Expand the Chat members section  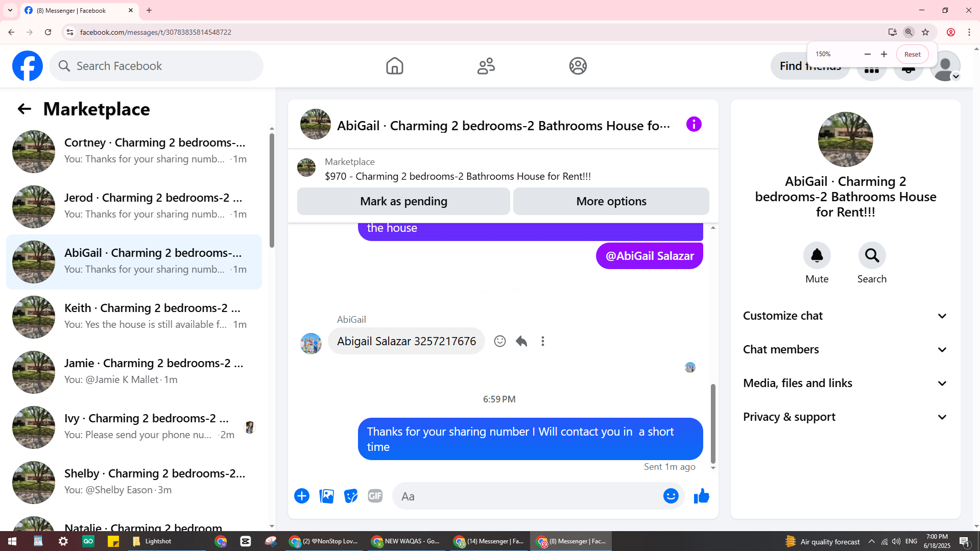coord(846,350)
